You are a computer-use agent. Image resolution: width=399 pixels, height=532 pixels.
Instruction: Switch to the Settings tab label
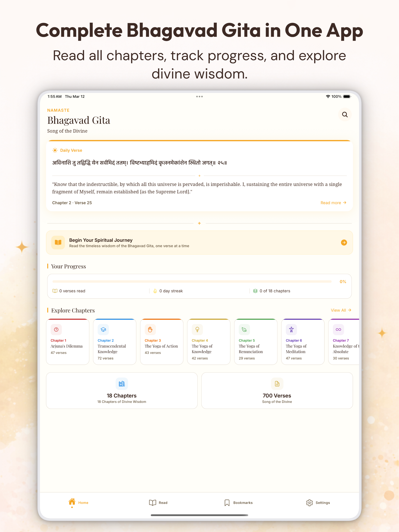pyautogui.click(x=323, y=503)
